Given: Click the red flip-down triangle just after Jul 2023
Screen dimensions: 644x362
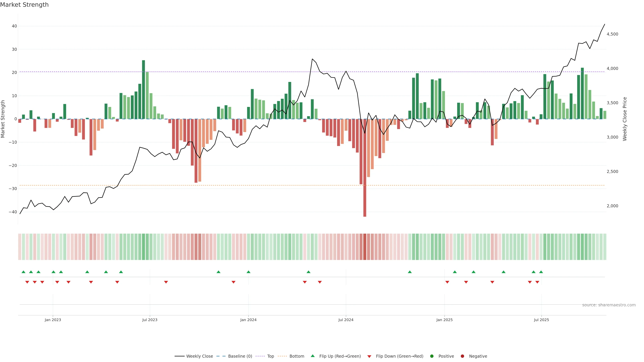Looking at the screenshot, I should (166, 282).
